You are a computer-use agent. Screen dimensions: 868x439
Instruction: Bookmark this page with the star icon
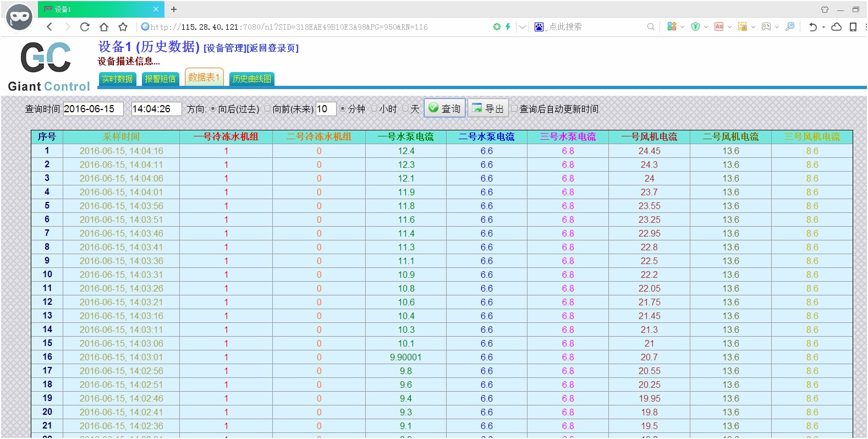(x=123, y=27)
